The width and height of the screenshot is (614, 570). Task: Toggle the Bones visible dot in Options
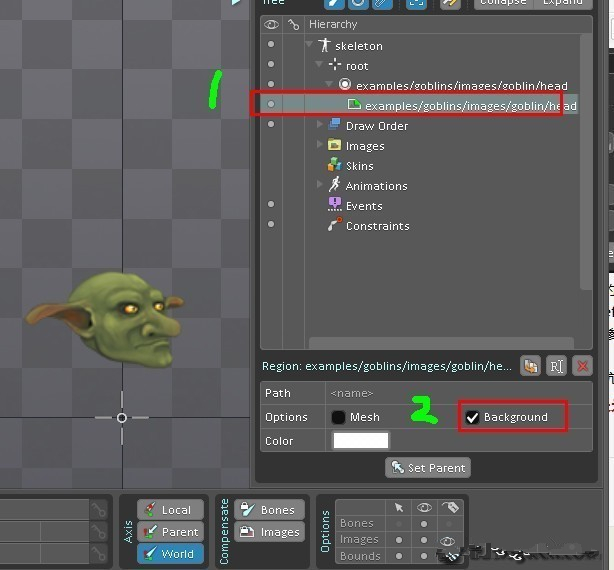[424, 524]
